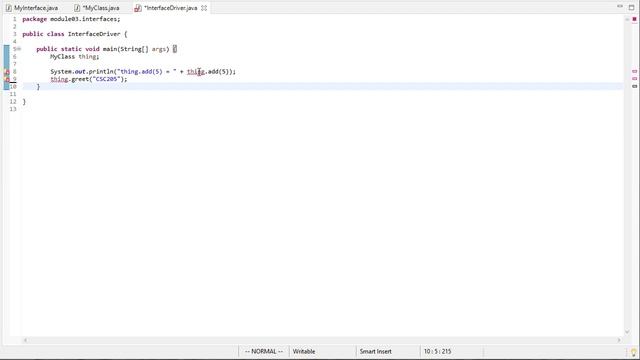Click the tip light bulb in status bar
Image resolution: width=640 pixels, height=360 pixels.
coord(634,352)
